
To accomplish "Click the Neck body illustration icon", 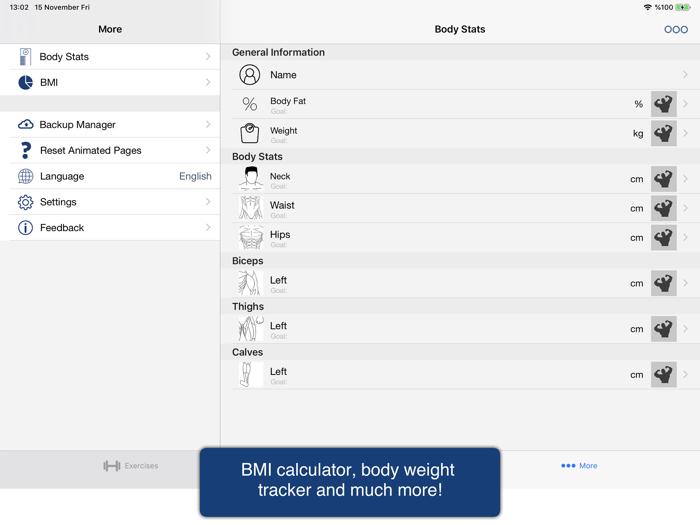I will (x=250, y=179).
